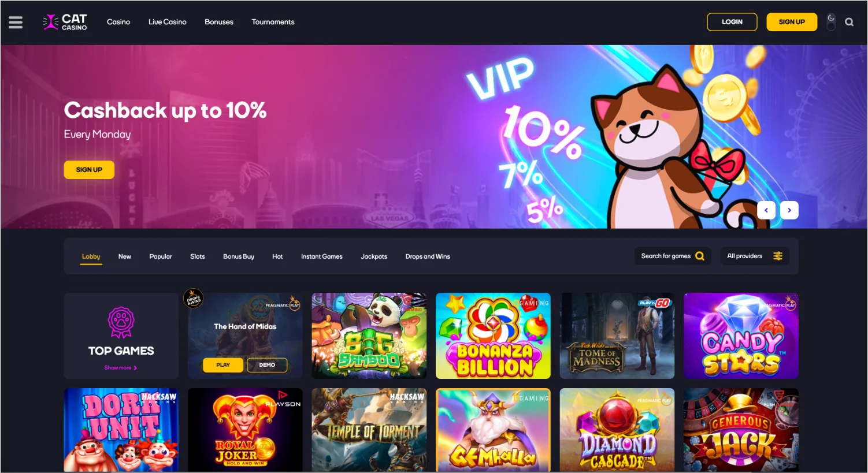Open the hamburger side menu

click(16, 22)
